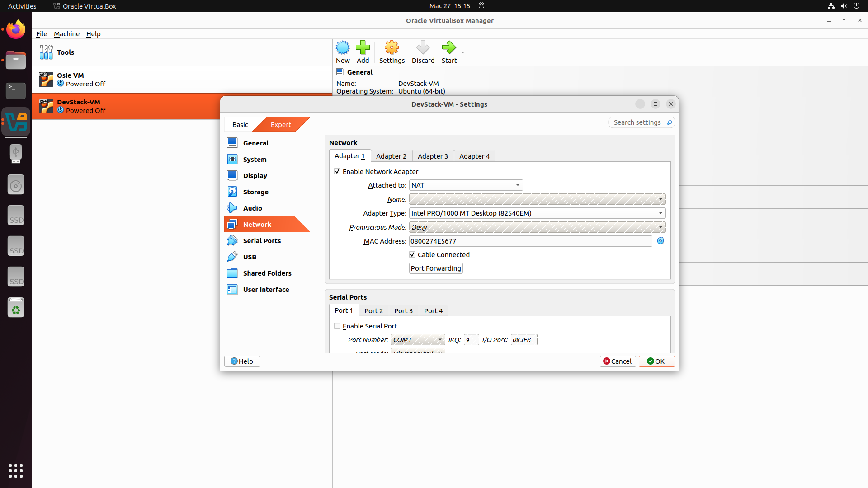Open the Adapter Type dropdown
The width and height of the screenshot is (868, 488).
click(537, 213)
